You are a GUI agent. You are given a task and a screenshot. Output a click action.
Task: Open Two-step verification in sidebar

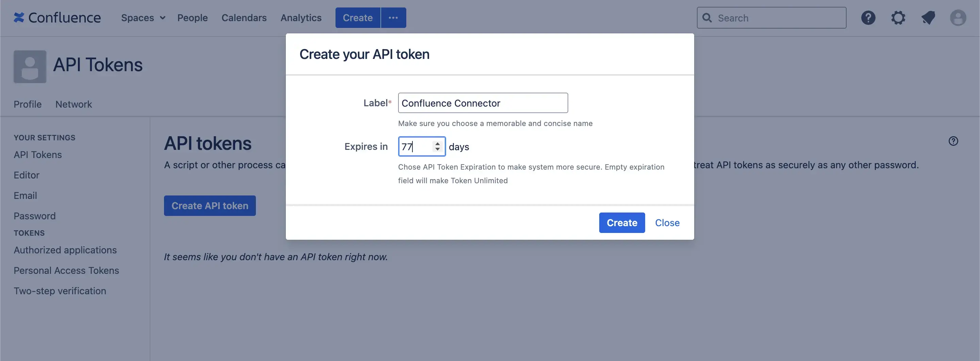pyautogui.click(x=60, y=291)
